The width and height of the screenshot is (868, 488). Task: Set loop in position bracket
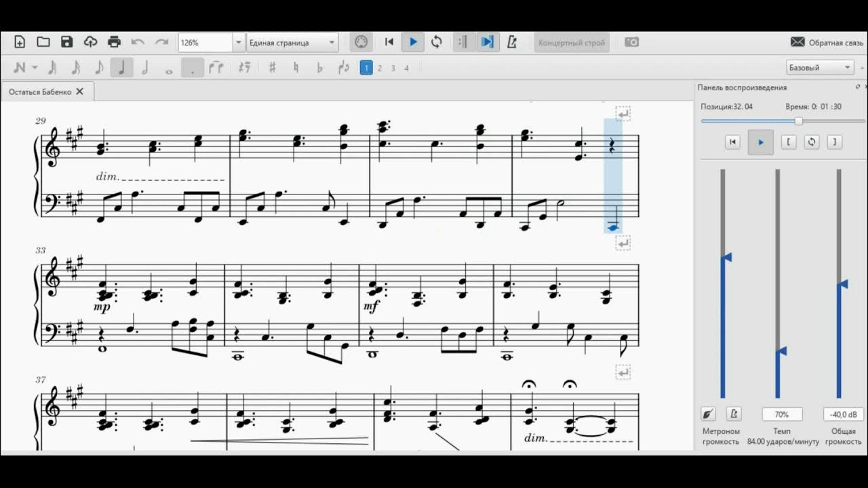coord(789,142)
